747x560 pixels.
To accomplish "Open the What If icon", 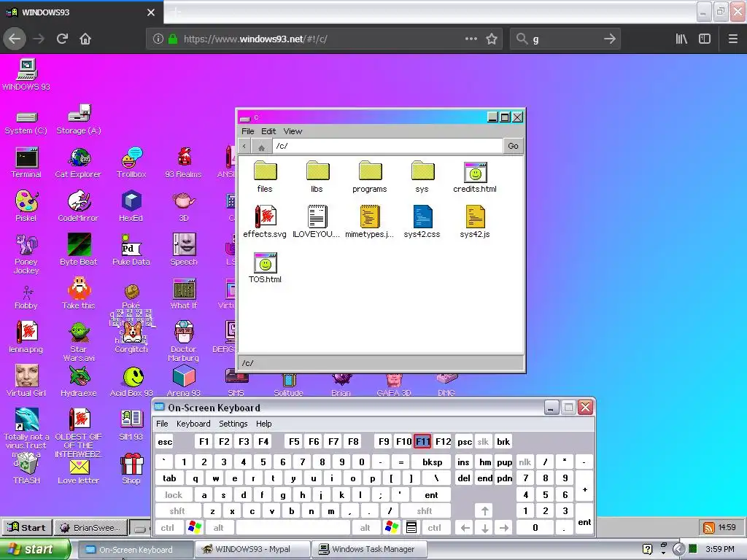I will click(183, 293).
